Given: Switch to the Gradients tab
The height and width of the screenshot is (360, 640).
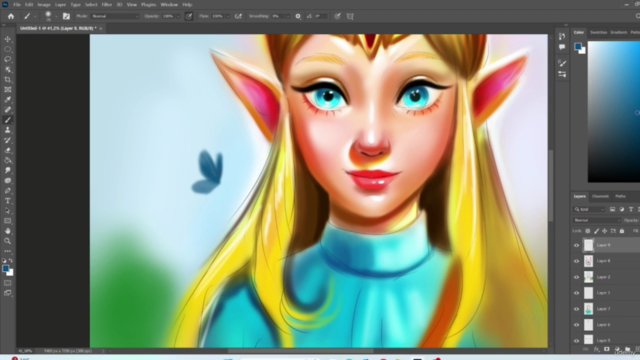Looking at the screenshot, I should click(x=619, y=32).
